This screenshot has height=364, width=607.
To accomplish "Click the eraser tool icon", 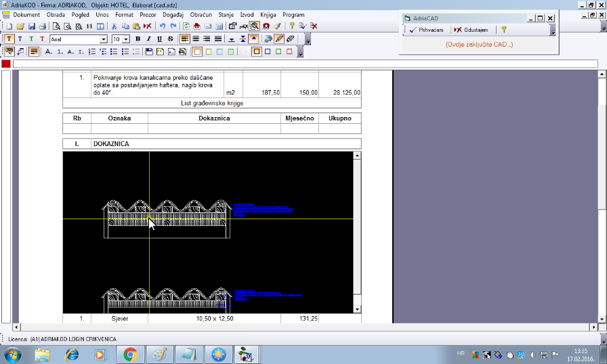I will (x=291, y=39).
